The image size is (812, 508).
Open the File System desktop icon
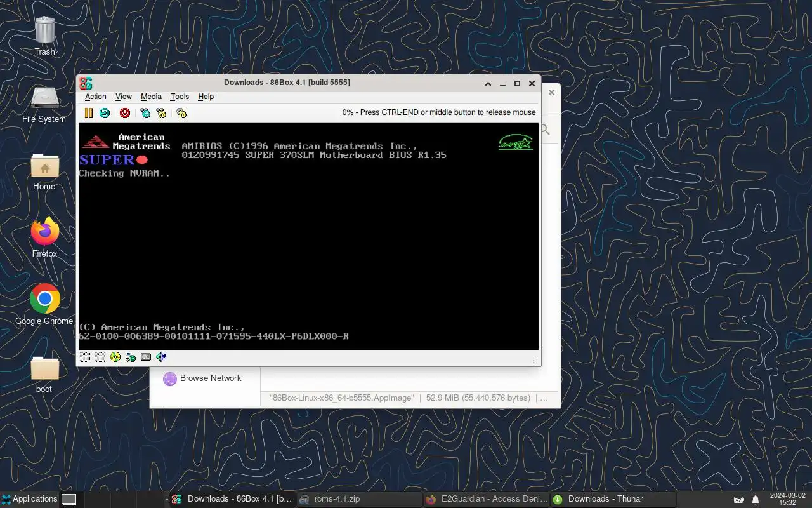click(x=44, y=104)
